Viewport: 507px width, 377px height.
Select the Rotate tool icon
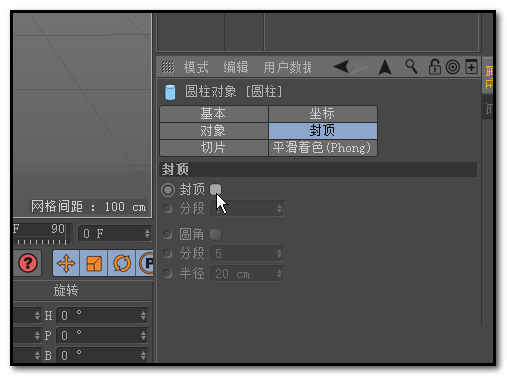tap(122, 263)
